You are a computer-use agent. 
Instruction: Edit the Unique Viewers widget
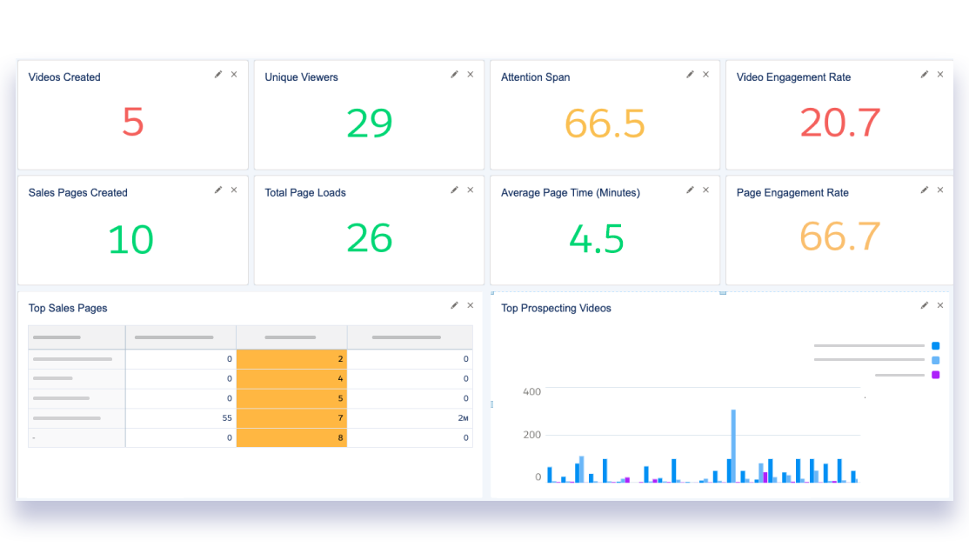(453, 74)
